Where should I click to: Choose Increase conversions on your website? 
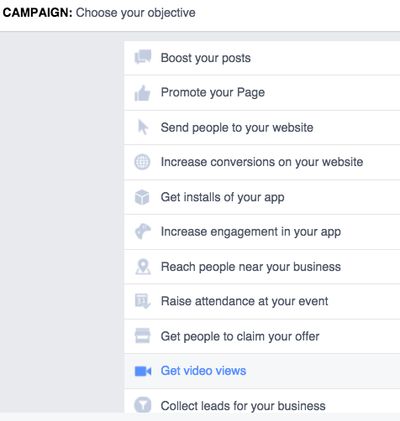[262, 162]
